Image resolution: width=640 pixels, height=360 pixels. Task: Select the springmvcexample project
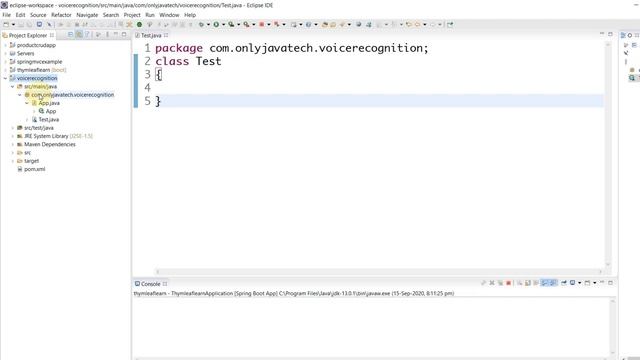tap(39, 62)
